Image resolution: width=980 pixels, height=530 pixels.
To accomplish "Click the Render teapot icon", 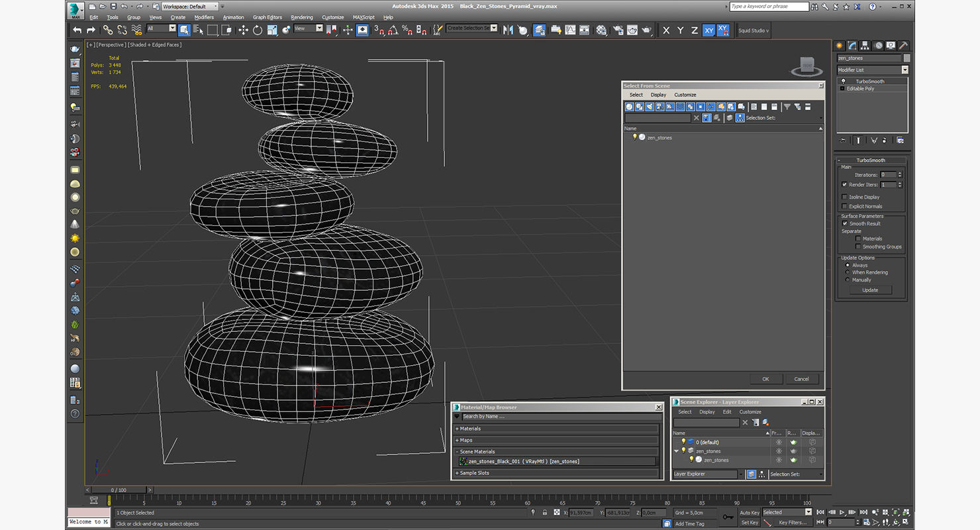I will pyautogui.click(x=646, y=30).
